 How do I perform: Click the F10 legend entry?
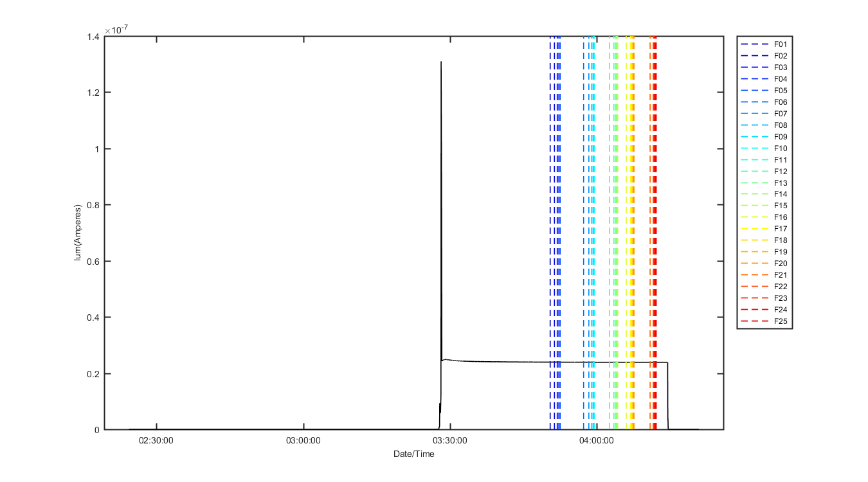click(764, 148)
